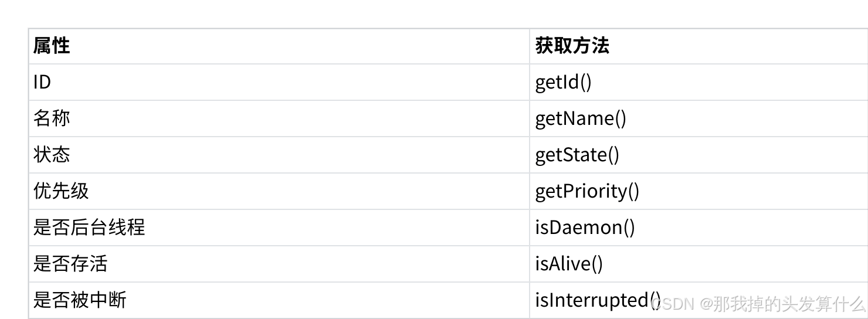Click the getName() method text
This screenshot has height=319, width=868.
click(581, 119)
